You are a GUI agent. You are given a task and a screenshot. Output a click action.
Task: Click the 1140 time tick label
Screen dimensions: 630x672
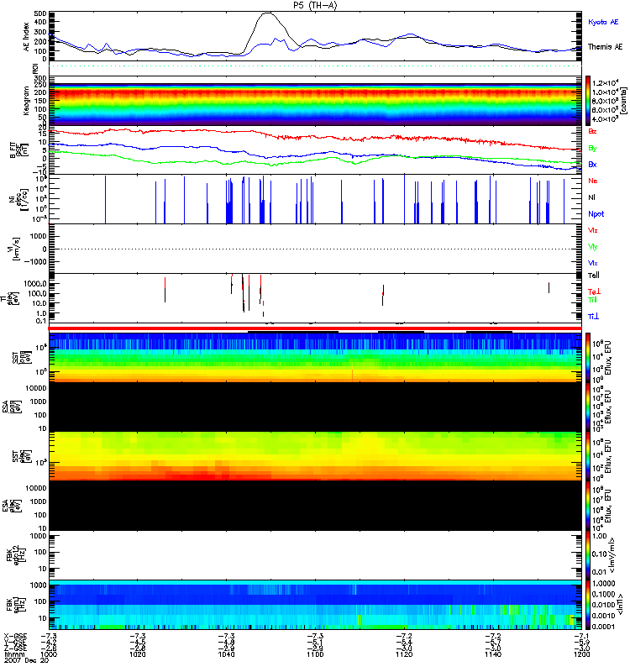click(x=493, y=654)
